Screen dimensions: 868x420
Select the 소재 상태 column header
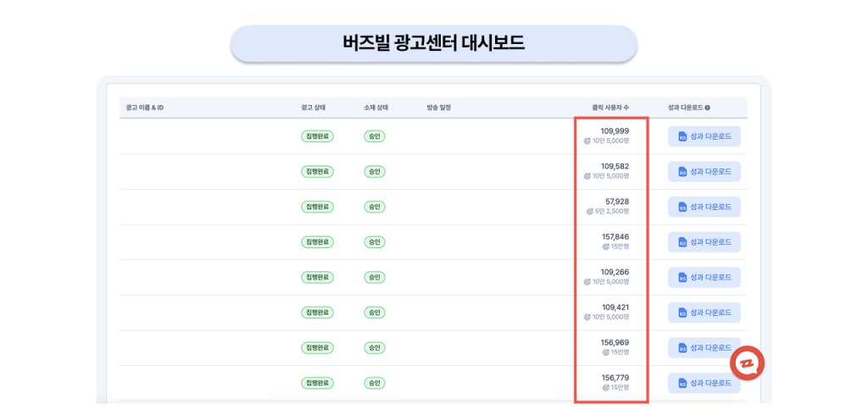point(372,108)
